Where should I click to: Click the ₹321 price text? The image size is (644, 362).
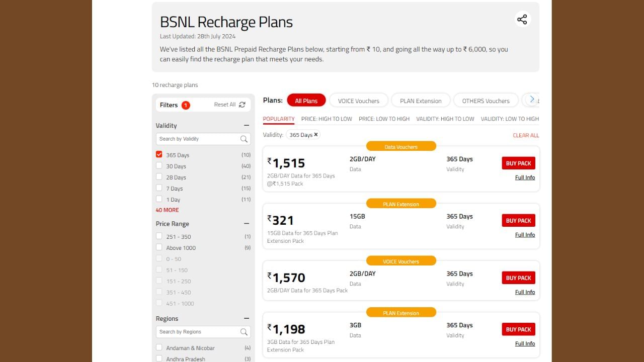click(x=280, y=220)
